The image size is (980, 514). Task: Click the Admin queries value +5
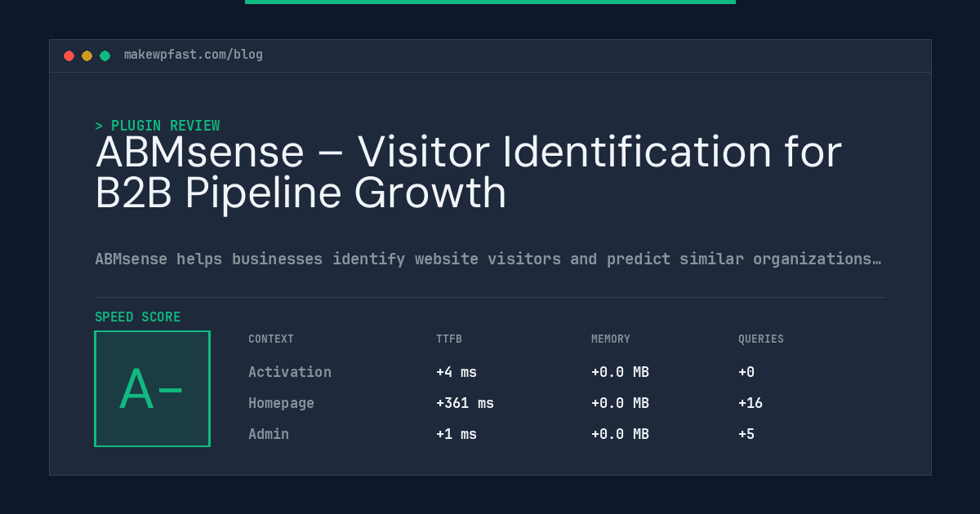click(746, 434)
